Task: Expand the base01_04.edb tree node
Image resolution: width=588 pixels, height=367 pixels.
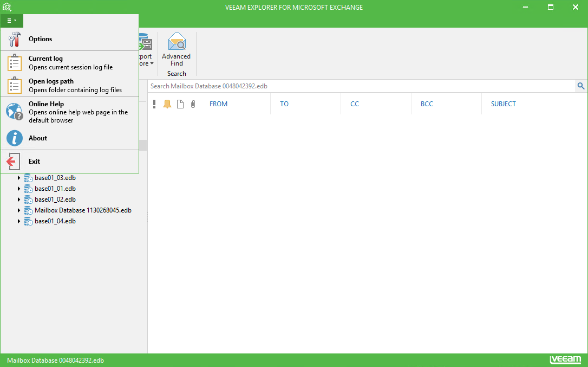Action: (x=19, y=221)
